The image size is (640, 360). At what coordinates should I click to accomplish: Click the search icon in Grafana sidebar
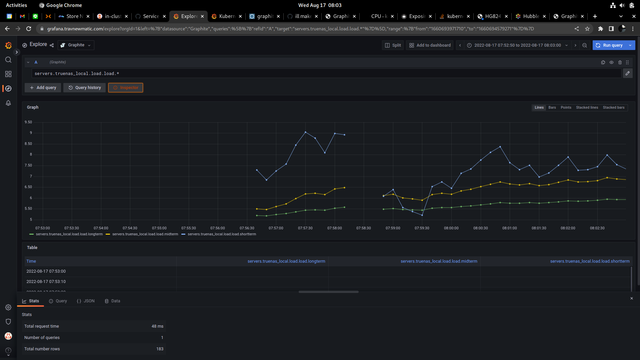coord(8,60)
